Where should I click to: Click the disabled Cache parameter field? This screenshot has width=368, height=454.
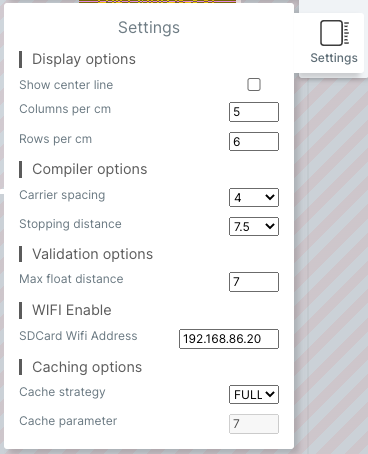(x=254, y=424)
